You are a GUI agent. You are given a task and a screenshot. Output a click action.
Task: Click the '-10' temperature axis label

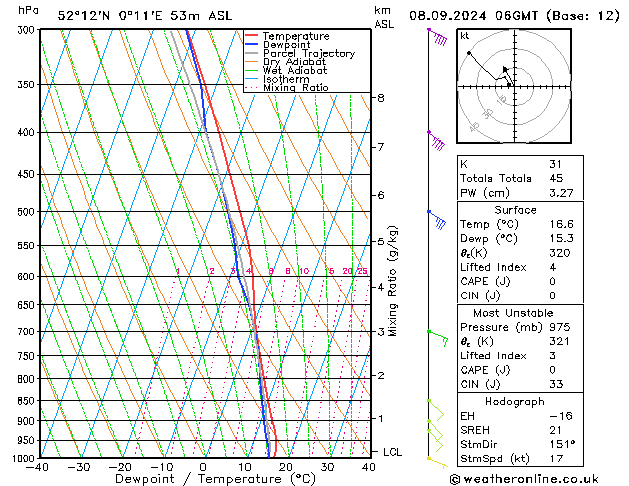click(161, 467)
